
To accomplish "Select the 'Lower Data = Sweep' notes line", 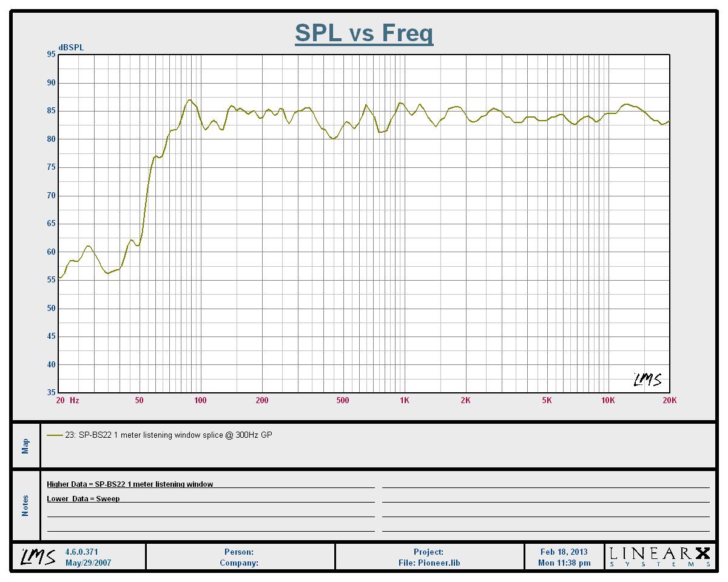I will [x=83, y=499].
